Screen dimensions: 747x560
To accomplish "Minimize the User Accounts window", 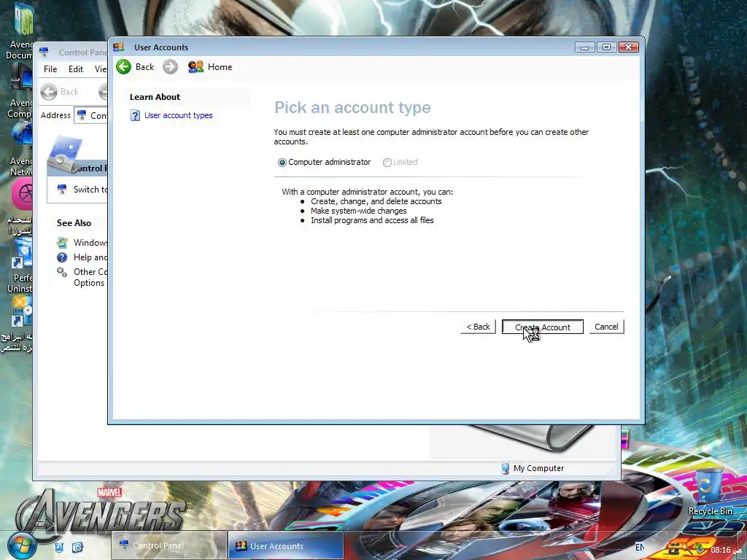I will (x=584, y=47).
